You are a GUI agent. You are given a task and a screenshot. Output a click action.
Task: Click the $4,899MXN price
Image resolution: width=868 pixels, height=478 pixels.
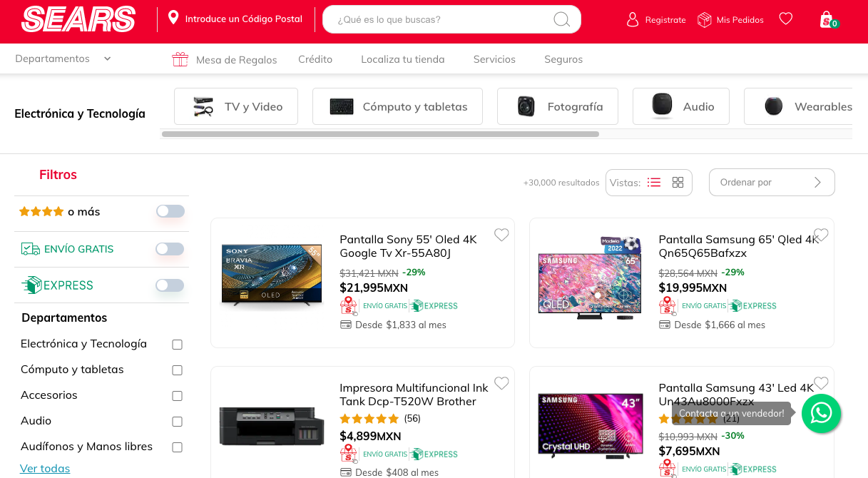click(x=370, y=436)
